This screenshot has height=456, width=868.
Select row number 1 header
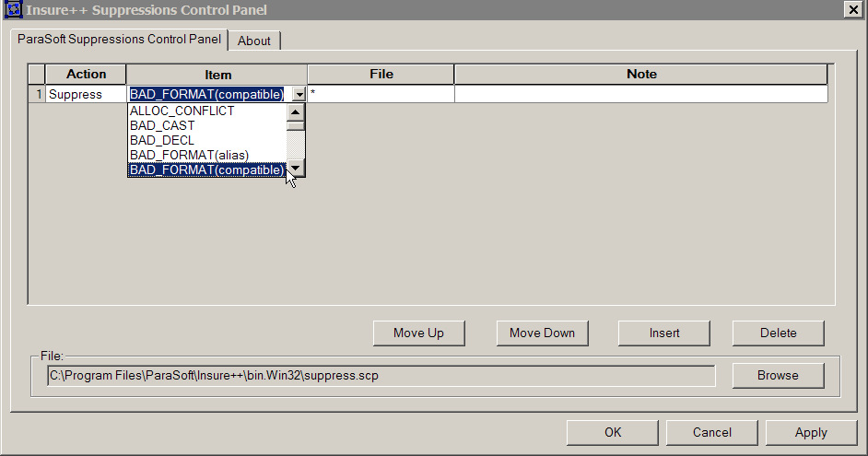(x=37, y=94)
